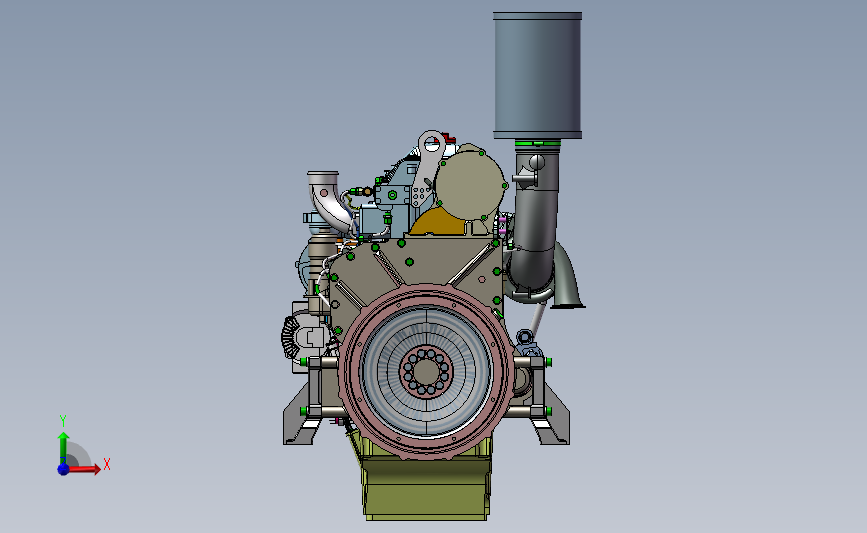Select the olive green oil pan
The image size is (867, 533).
(x=426, y=481)
